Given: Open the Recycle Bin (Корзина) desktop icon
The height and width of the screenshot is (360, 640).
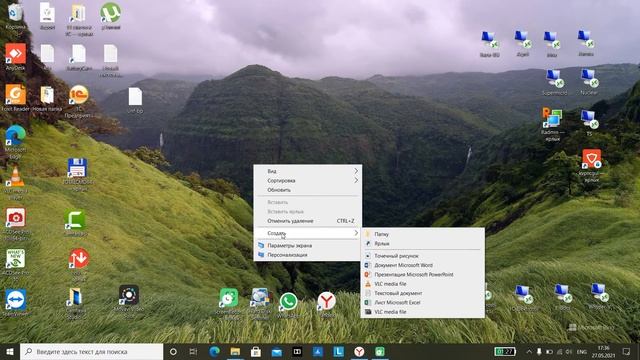Looking at the screenshot, I should pos(16,12).
